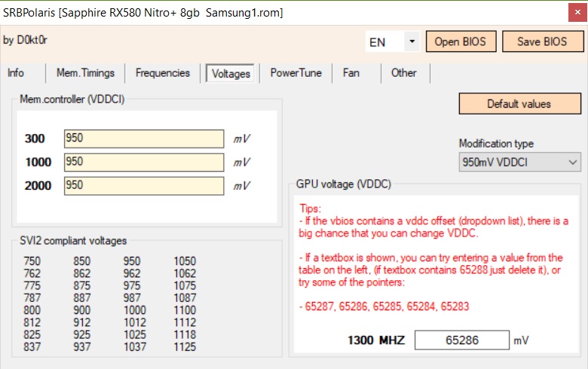The image size is (588, 369).
Task: Click the 'GPU voltage (VDDC)' group label
Action: point(344,184)
